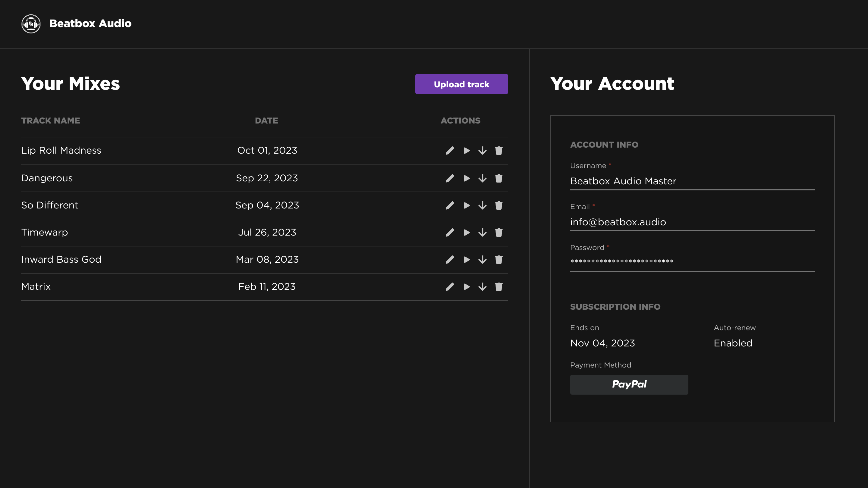
Task: Download the Inward Bass God track
Action: click(x=483, y=260)
